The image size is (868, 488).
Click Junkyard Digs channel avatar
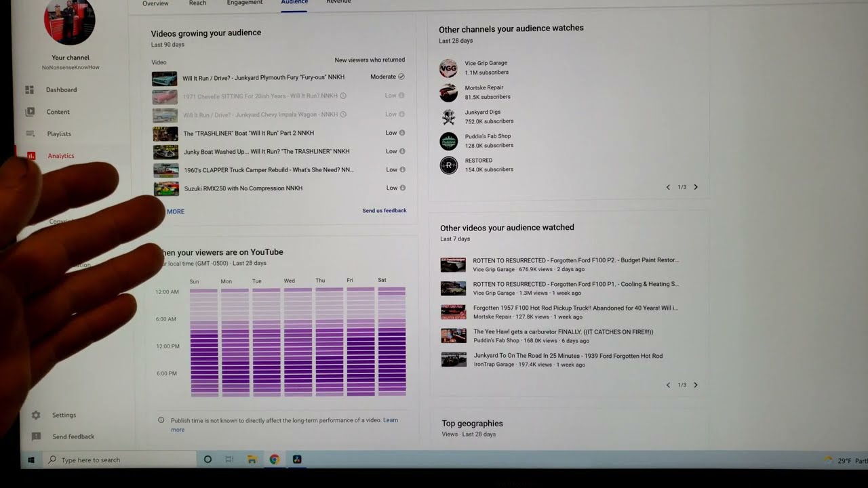click(448, 117)
